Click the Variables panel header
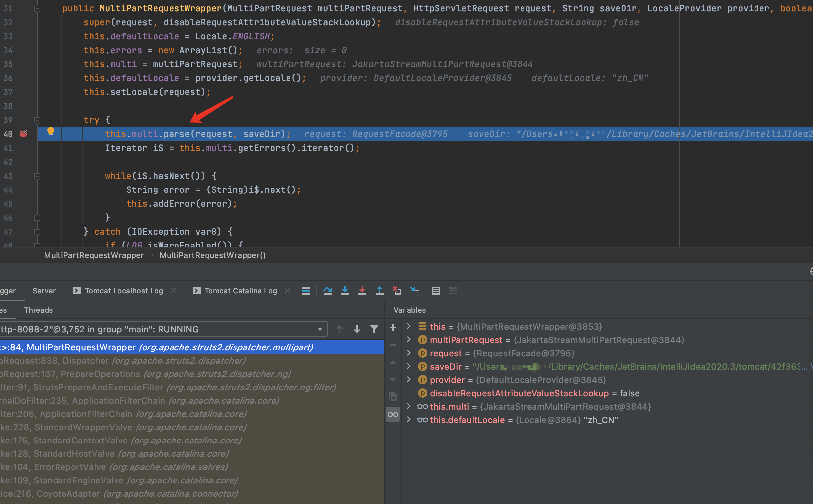The image size is (813, 504). pos(409,310)
